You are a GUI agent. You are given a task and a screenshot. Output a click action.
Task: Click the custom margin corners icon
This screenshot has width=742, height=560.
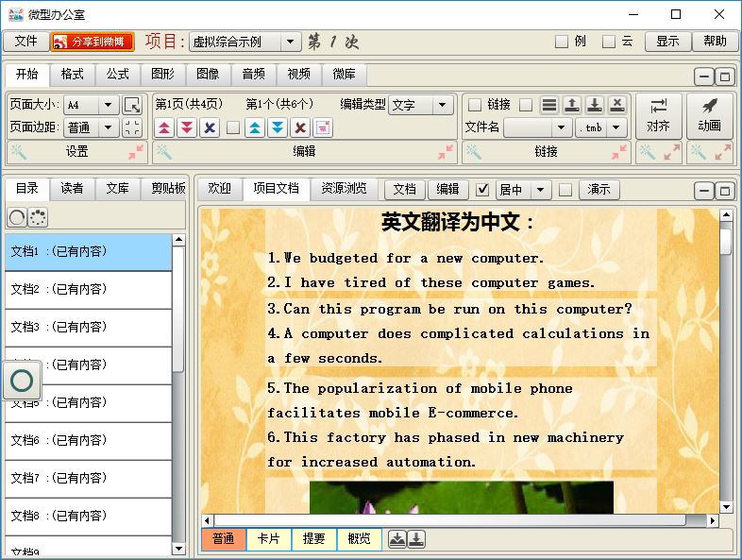[132, 127]
